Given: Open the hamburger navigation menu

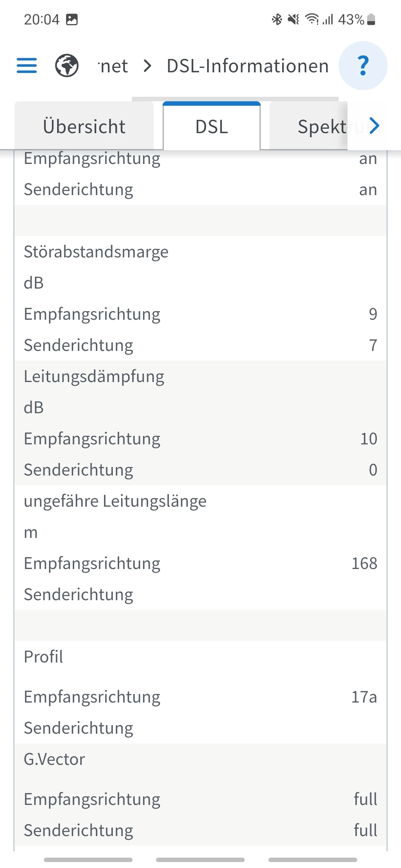Looking at the screenshot, I should coord(27,66).
